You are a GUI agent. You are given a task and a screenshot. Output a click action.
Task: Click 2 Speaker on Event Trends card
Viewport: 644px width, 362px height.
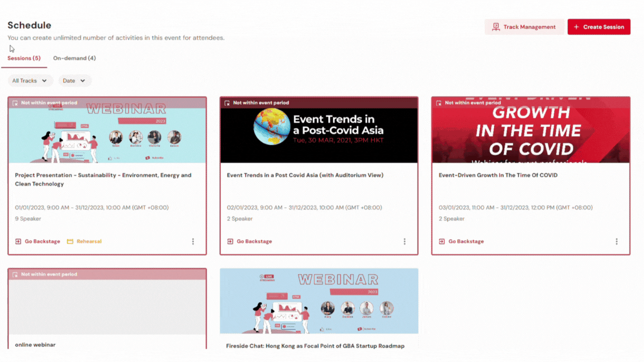[x=240, y=219]
